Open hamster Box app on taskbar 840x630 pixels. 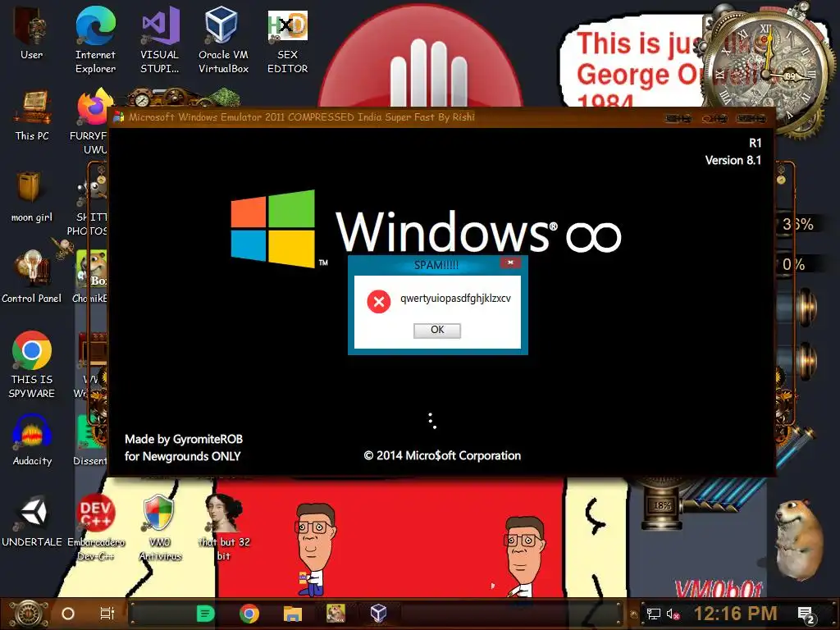[336, 614]
